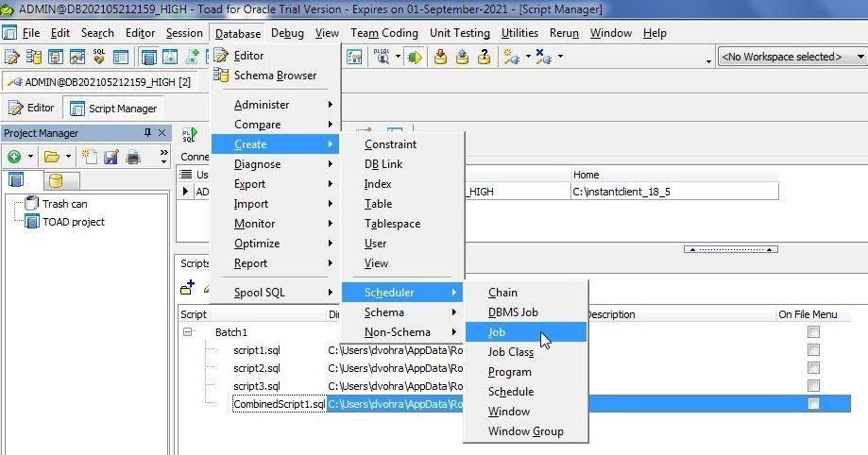Click the new connection plug icon
Screen dimensions: 868x455
[511, 57]
